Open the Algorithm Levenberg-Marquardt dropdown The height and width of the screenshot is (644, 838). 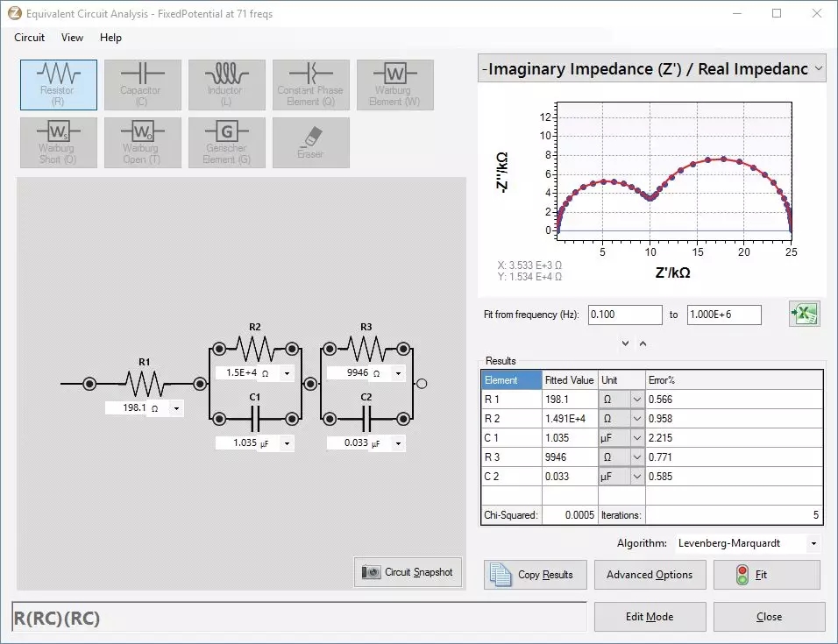point(813,543)
